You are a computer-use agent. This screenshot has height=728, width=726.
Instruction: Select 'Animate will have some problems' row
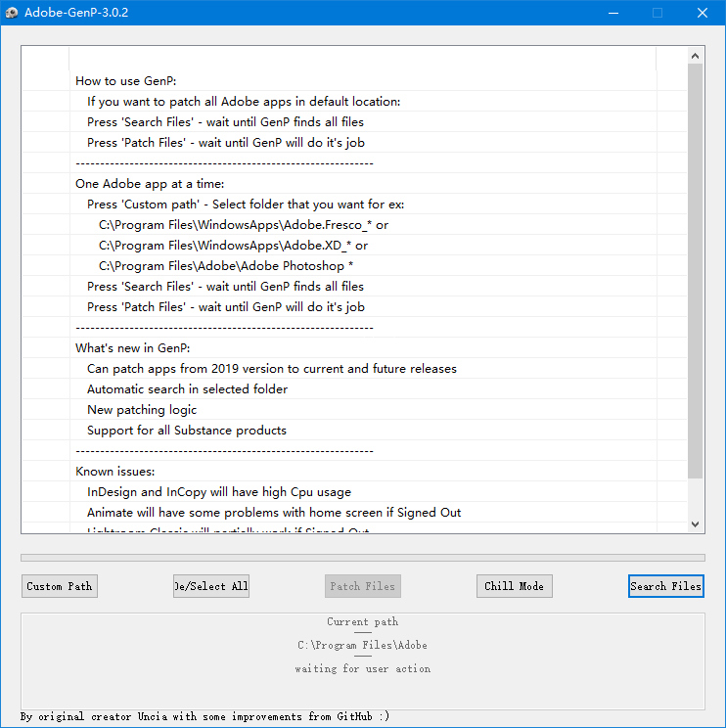(x=354, y=512)
